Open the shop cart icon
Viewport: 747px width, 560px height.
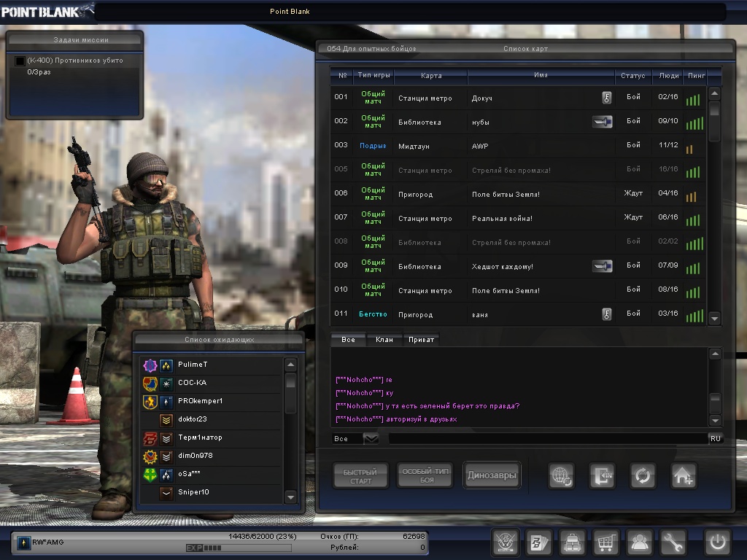coord(606,542)
